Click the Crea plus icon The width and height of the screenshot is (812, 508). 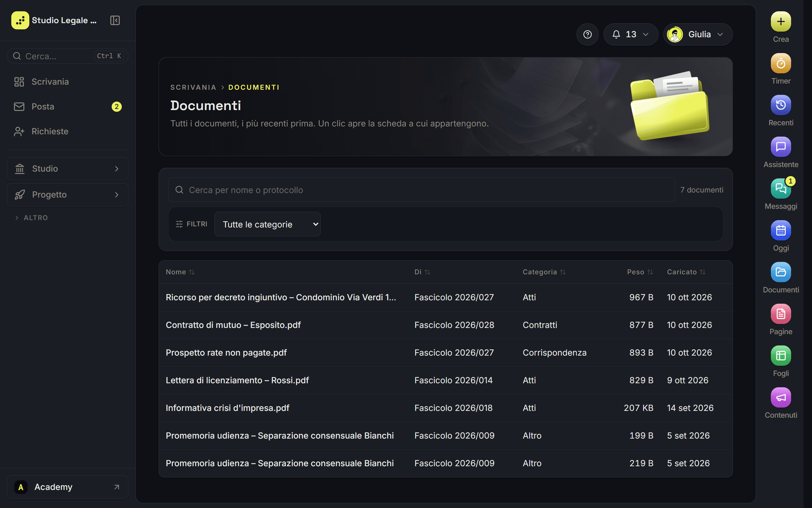pyautogui.click(x=781, y=22)
